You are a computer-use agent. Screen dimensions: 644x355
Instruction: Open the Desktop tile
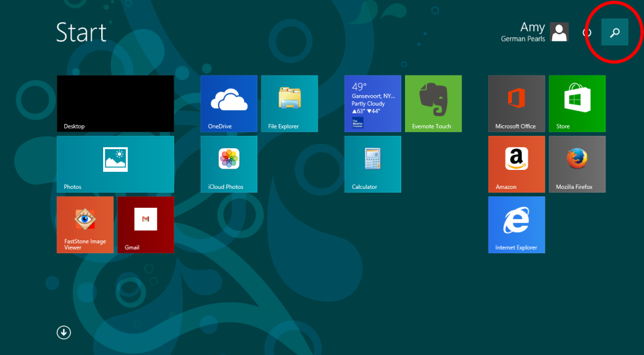[x=116, y=103]
